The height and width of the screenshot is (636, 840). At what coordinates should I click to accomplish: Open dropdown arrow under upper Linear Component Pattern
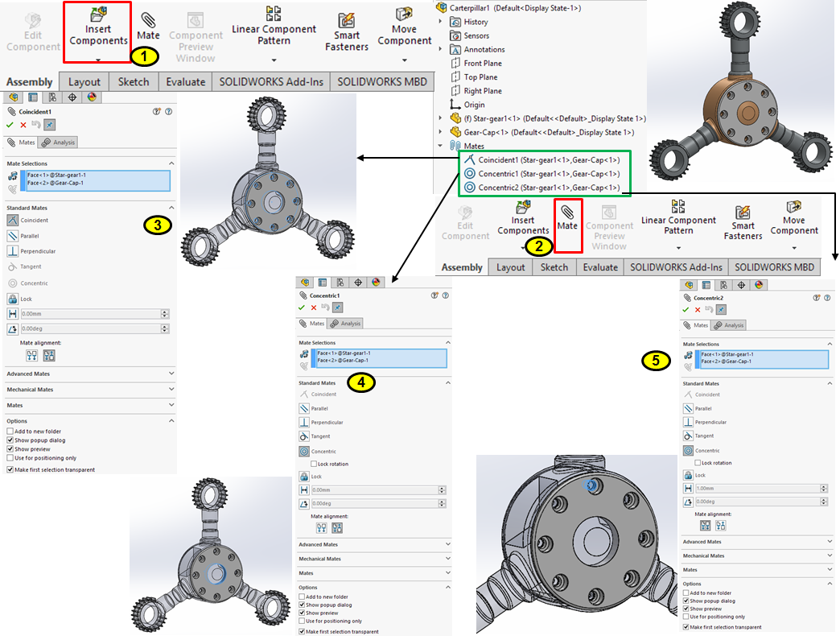[274, 60]
